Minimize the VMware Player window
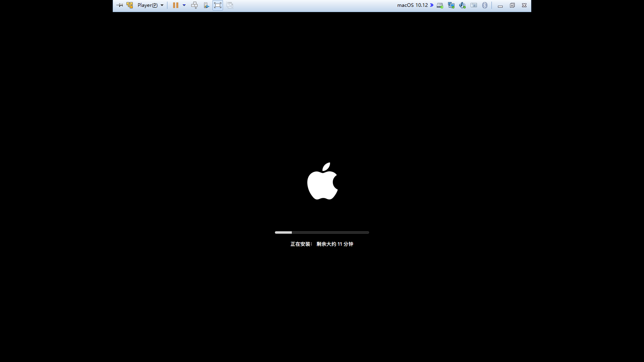The height and width of the screenshot is (362, 644). (x=500, y=5)
